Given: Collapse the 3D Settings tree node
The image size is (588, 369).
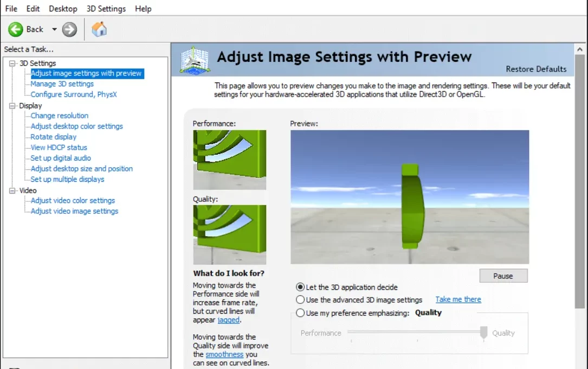Looking at the screenshot, I should point(12,63).
